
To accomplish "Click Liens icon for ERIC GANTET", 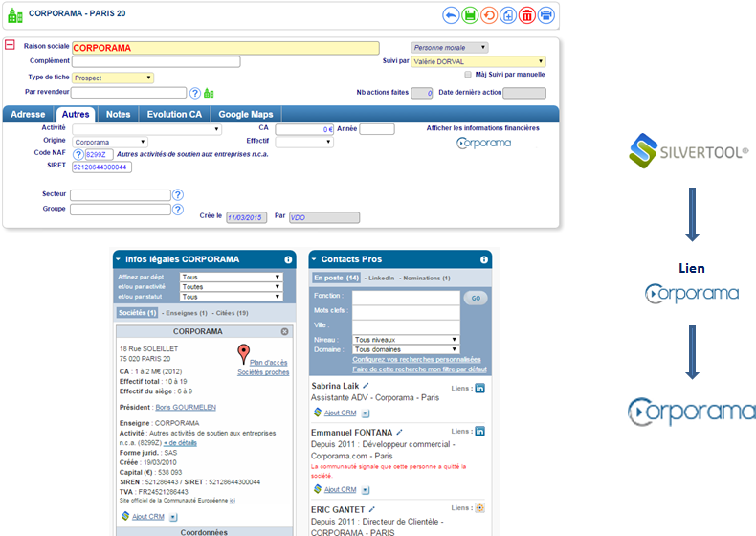I will coord(479,507).
